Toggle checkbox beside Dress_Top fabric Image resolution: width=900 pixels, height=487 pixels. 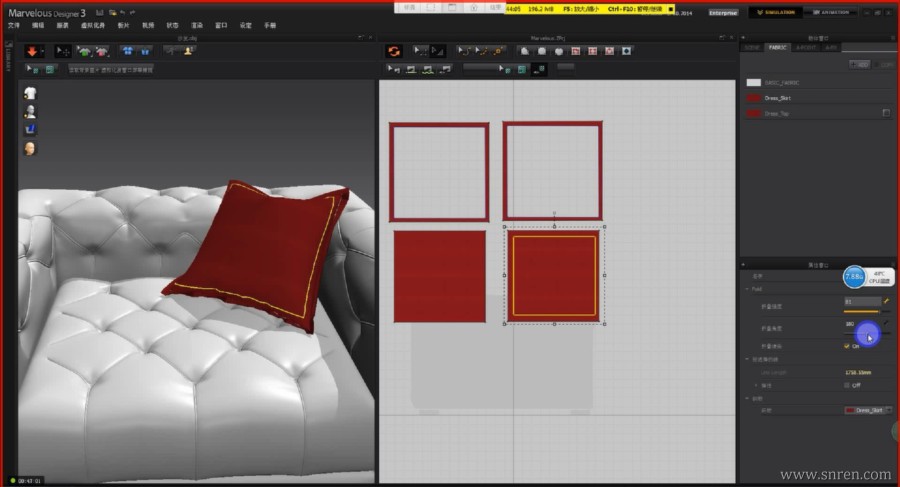click(x=886, y=113)
